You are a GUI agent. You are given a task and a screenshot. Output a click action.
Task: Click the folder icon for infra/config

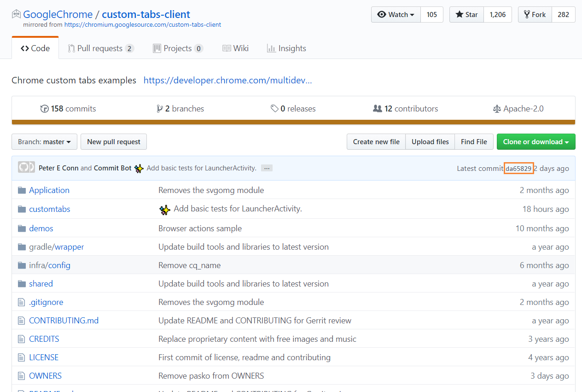[22, 265]
